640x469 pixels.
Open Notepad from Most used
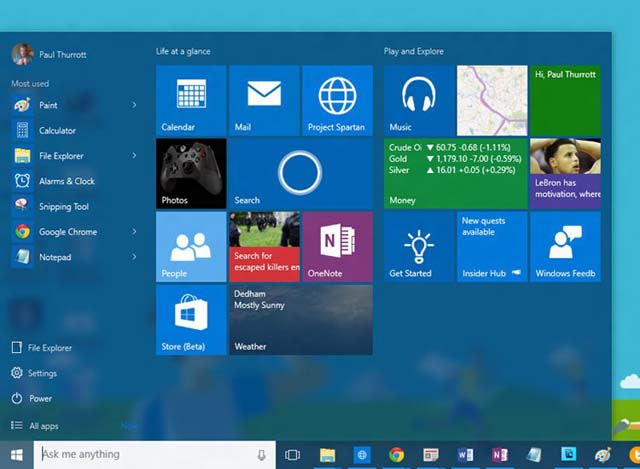point(76,257)
